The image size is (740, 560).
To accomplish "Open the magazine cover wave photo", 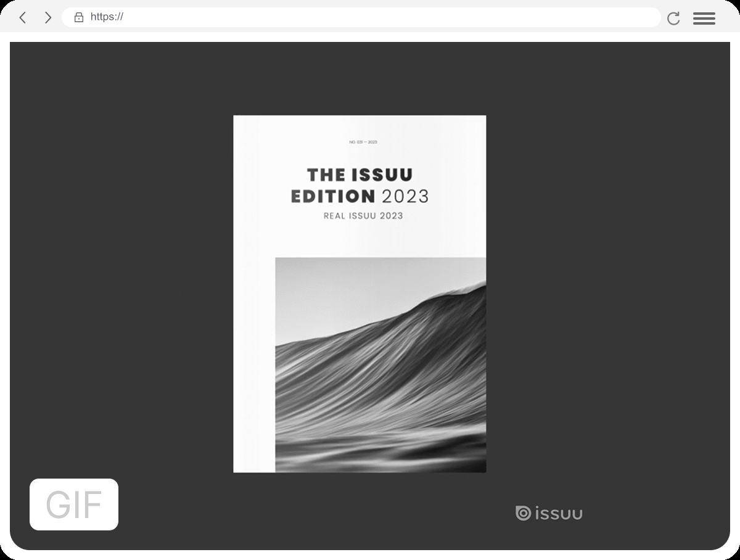I will click(x=380, y=365).
